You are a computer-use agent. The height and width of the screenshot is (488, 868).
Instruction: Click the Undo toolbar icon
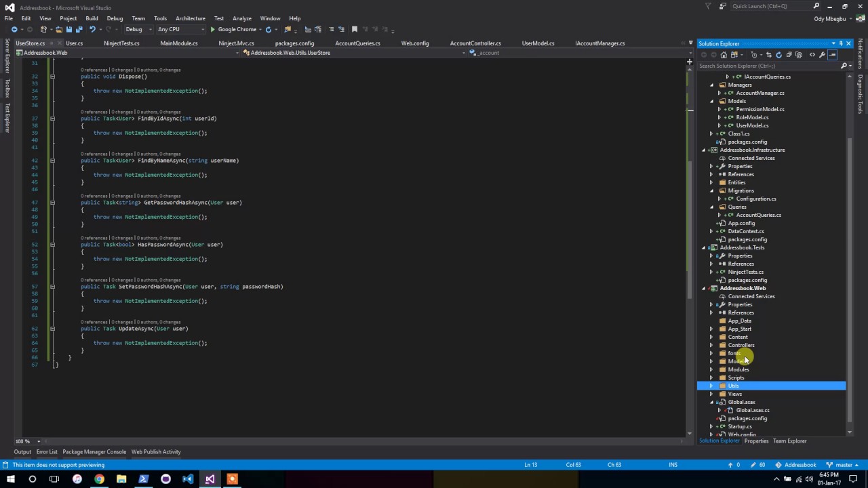tap(92, 29)
